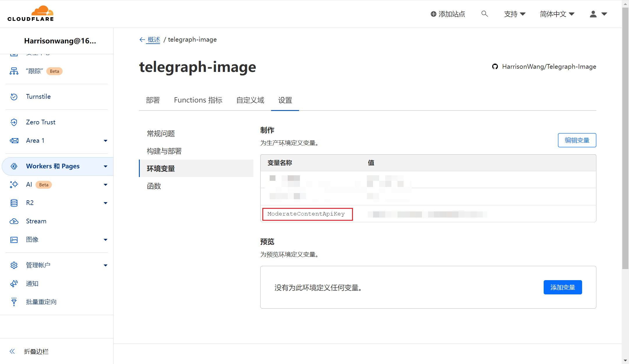
Task: Open the user account profile icon
Action: coord(593,14)
